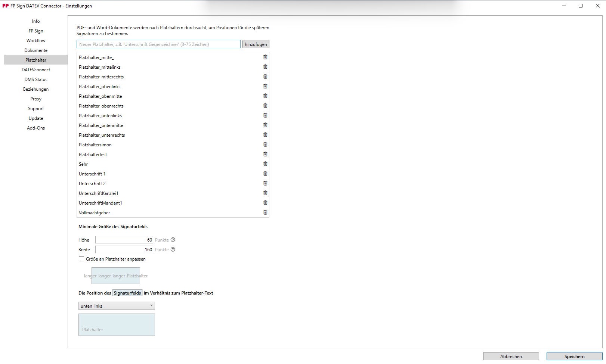Viewport: 606px width, 364px height.
Task: Delete placeholder Platzhalter_mitterechts
Action: [x=265, y=77]
